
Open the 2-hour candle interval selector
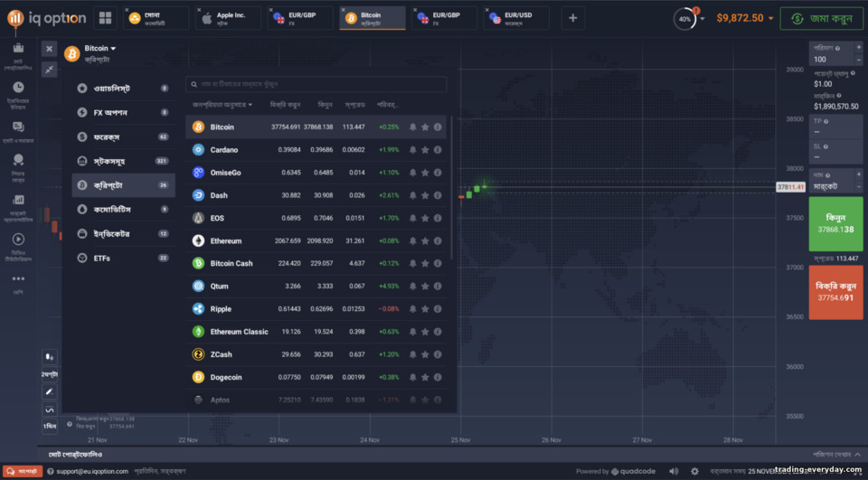pos(49,374)
